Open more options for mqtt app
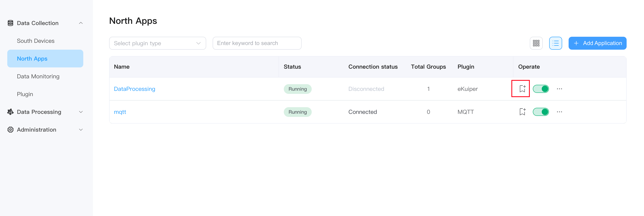The height and width of the screenshot is (216, 644). click(x=559, y=112)
